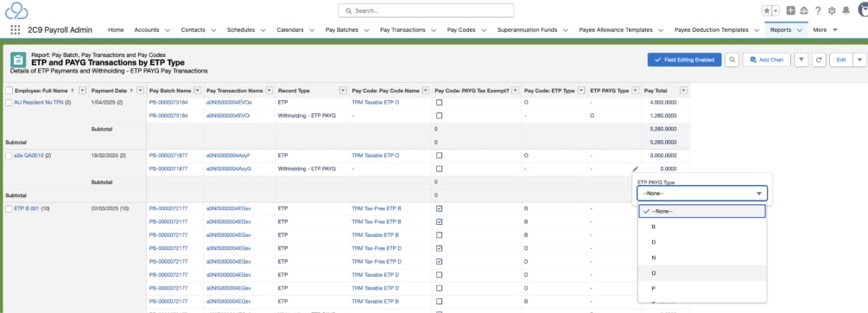The width and height of the screenshot is (868, 313).
Task: Select --None-- in ETP PAYG Type list
Action: point(702,211)
